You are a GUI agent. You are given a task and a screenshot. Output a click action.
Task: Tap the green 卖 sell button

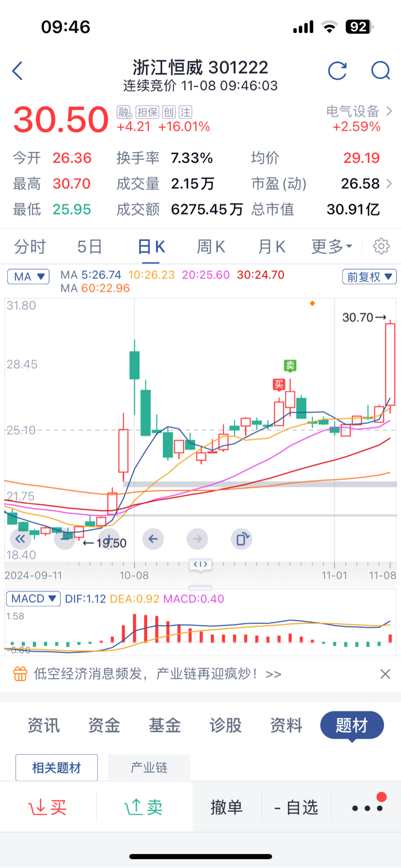tap(144, 807)
